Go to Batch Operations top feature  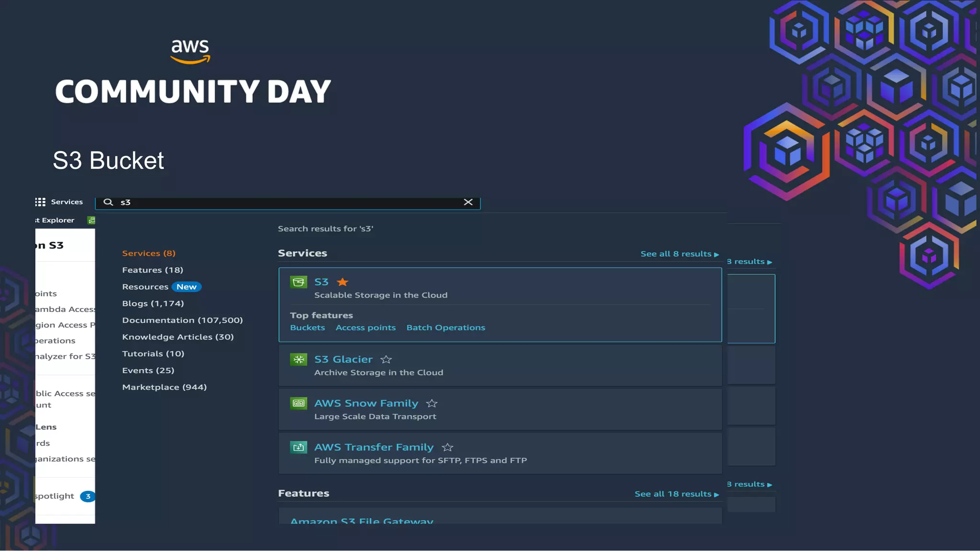446,328
